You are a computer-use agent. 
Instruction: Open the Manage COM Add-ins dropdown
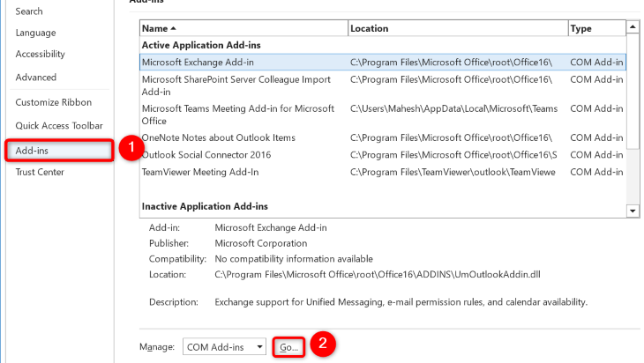tap(224, 347)
